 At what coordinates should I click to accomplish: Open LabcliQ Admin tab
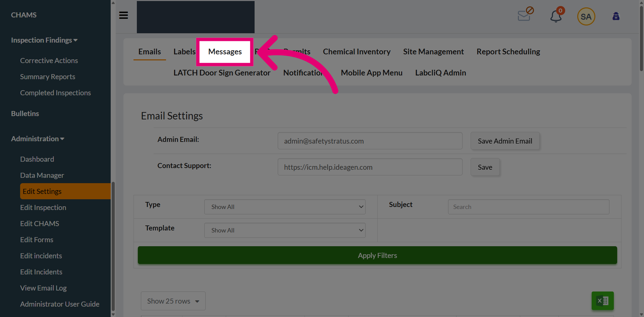coord(440,73)
